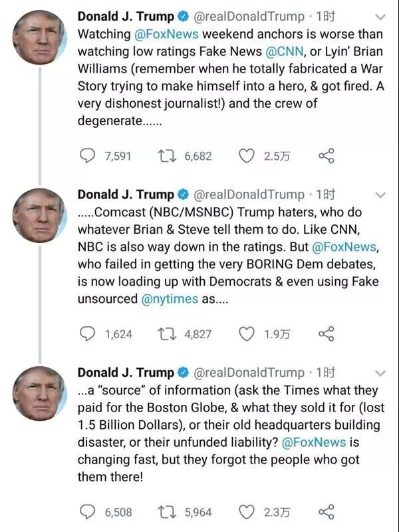The width and height of the screenshot is (399, 532).
Task: Open the @nytimes mention link
Action: pos(170,299)
